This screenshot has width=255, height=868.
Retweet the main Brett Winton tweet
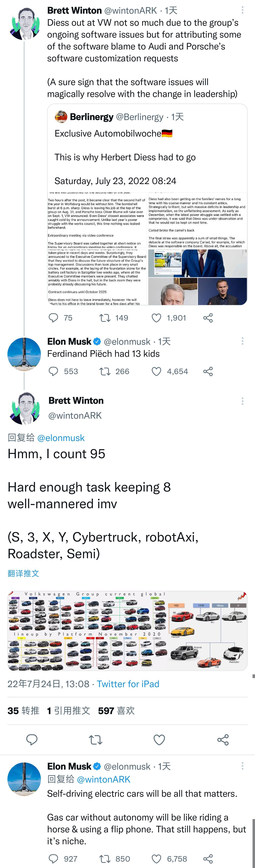coord(96,740)
